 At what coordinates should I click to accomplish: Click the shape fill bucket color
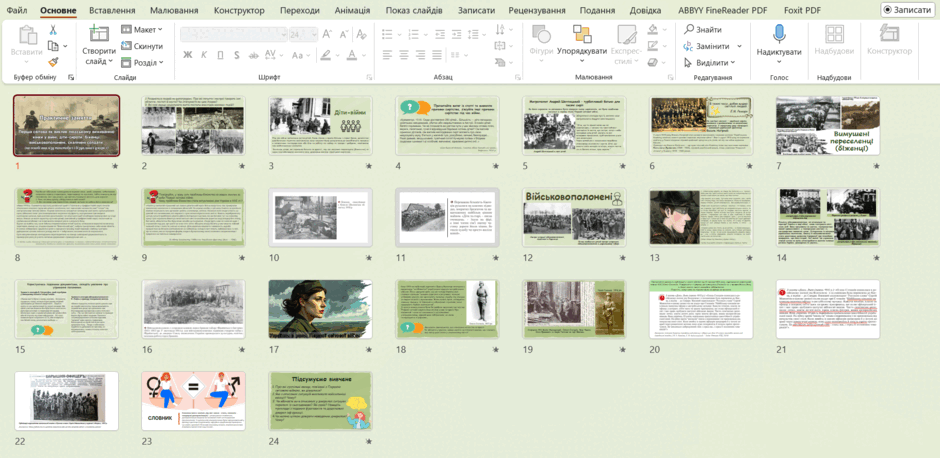click(651, 29)
